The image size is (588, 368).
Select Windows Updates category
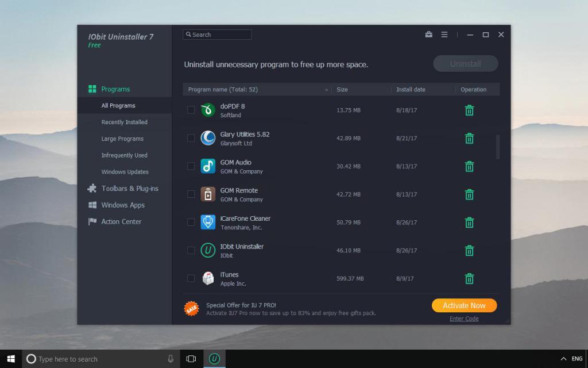tap(125, 171)
